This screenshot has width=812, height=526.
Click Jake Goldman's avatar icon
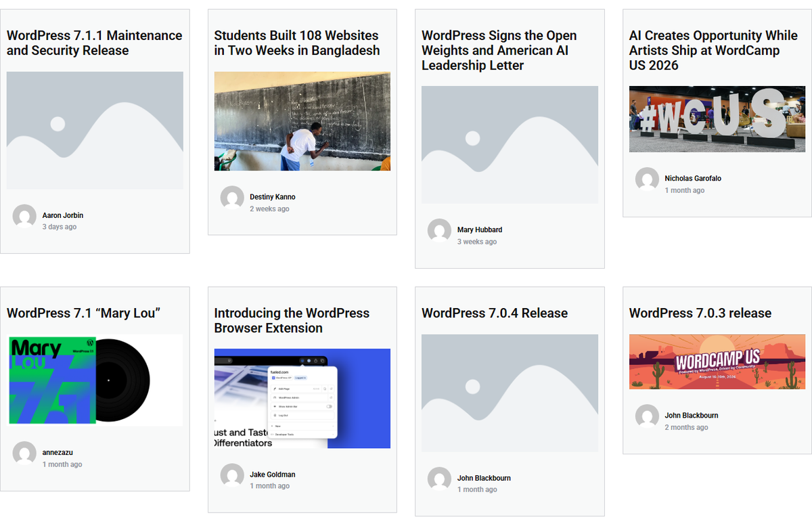tap(232, 475)
